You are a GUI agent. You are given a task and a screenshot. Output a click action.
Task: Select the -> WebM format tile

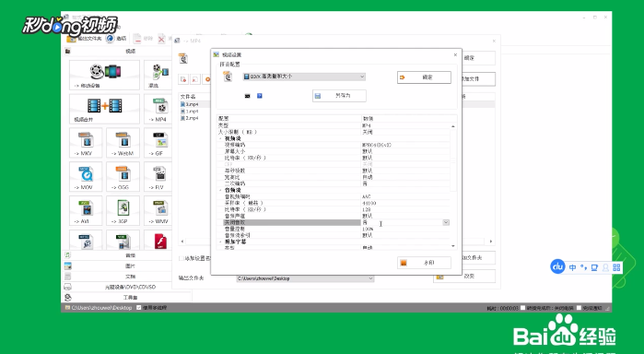(x=123, y=143)
